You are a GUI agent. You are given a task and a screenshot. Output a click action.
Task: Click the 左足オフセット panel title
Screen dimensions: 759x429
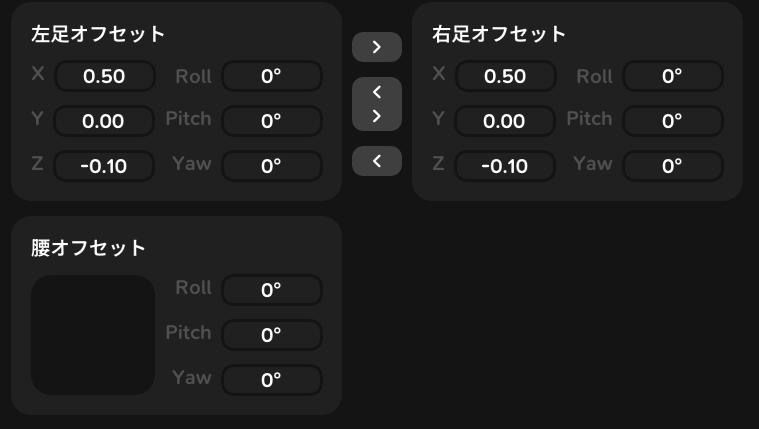tap(98, 34)
